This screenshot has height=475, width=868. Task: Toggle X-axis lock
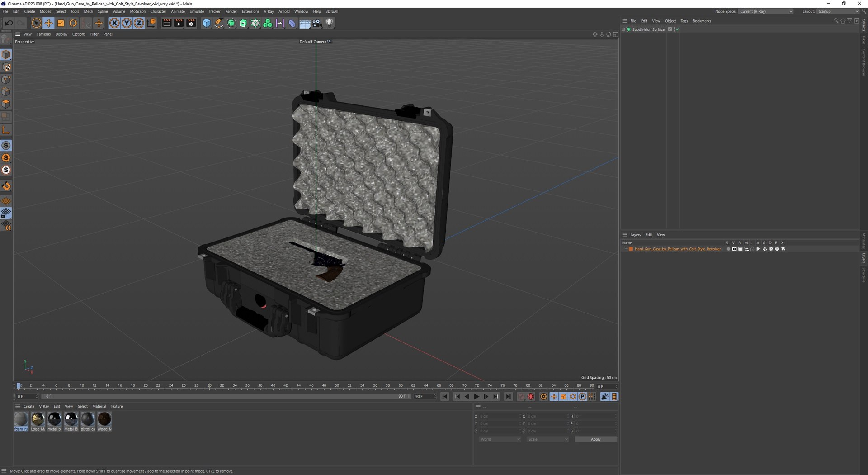click(x=114, y=23)
